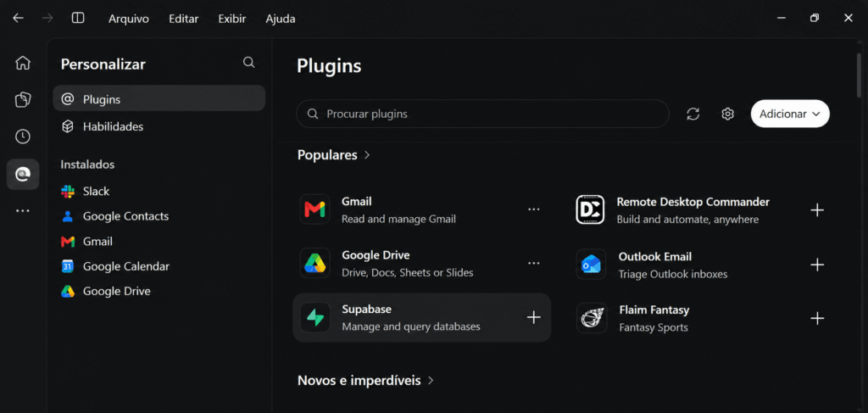The image size is (868, 413).
Task: Open the Home icon in left rail
Action: coord(23,63)
